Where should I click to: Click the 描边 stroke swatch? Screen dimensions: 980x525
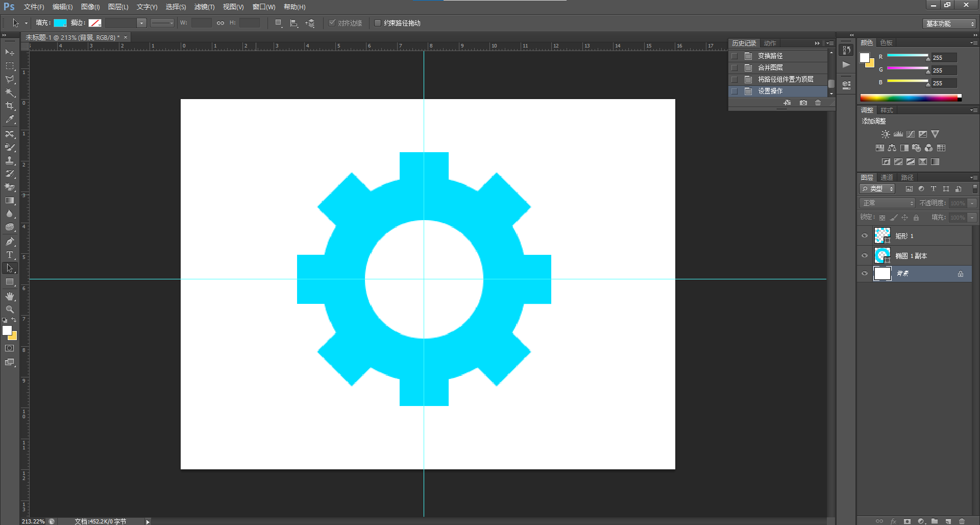[x=95, y=23]
